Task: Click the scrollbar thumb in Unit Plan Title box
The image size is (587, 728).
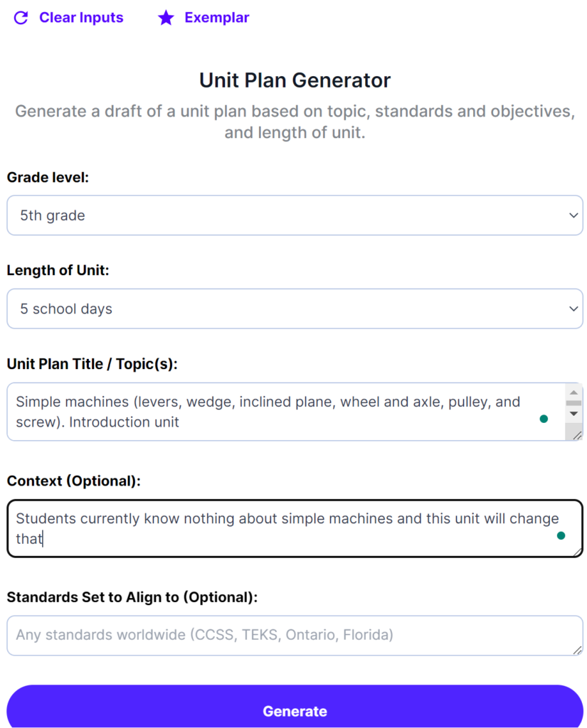Action: click(x=573, y=403)
